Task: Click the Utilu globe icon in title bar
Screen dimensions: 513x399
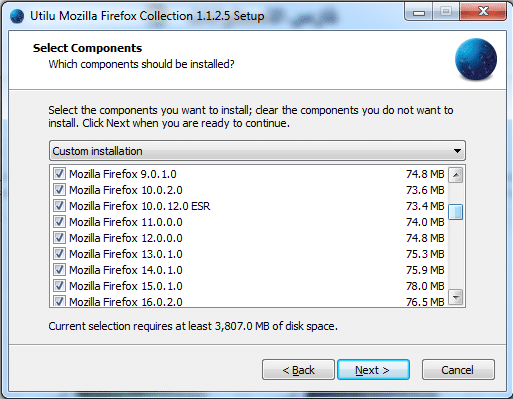Action: (17, 16)
